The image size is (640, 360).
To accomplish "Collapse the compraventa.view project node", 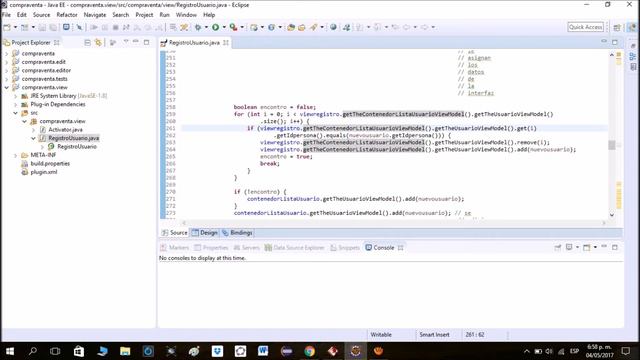I will pyautogui.click(x=7, y=87).
